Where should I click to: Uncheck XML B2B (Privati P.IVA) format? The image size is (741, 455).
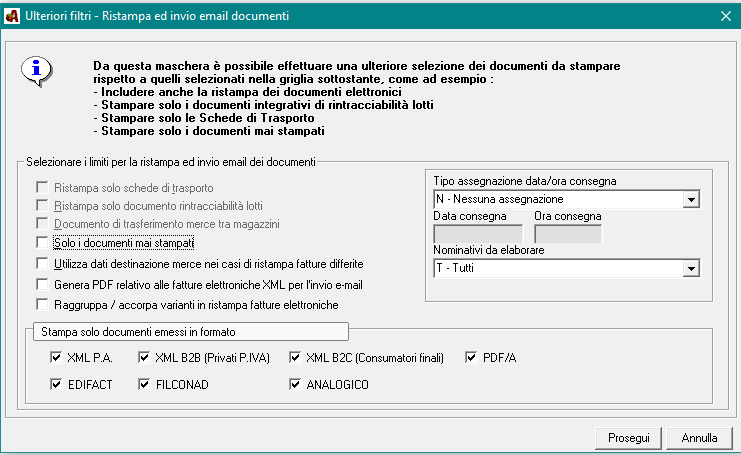[x=146, y=357]
